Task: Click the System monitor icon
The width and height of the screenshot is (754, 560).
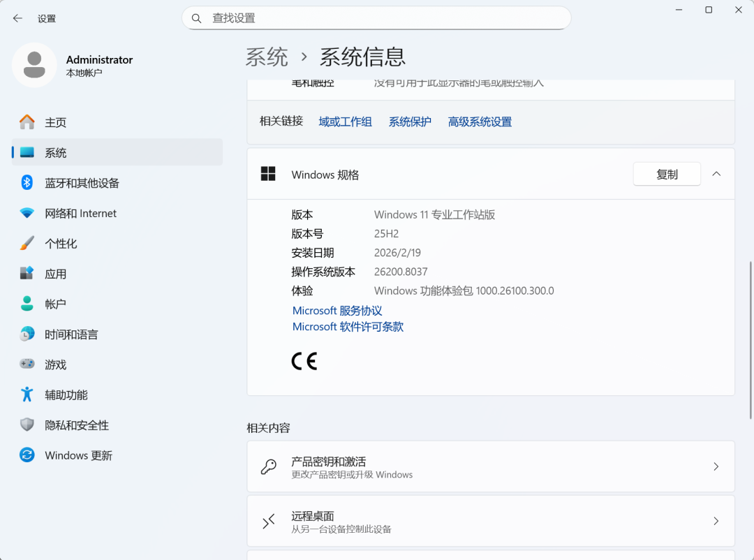Action: tap(27, 152)
